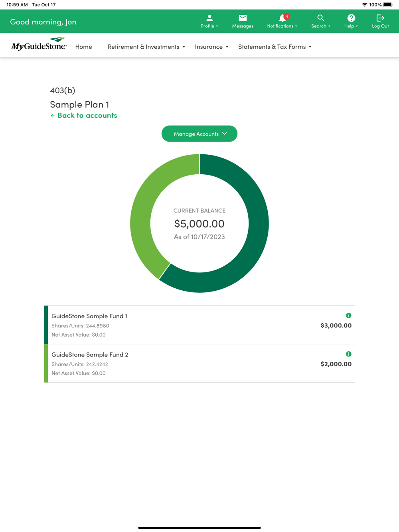Tap the dark green bar beside Fund 1

coord(46,325)
